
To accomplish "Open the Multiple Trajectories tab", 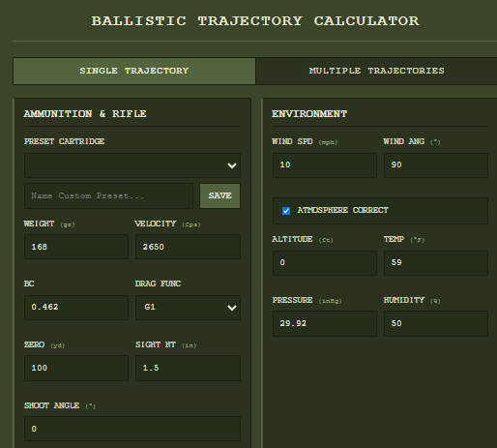I will [376, 72].
